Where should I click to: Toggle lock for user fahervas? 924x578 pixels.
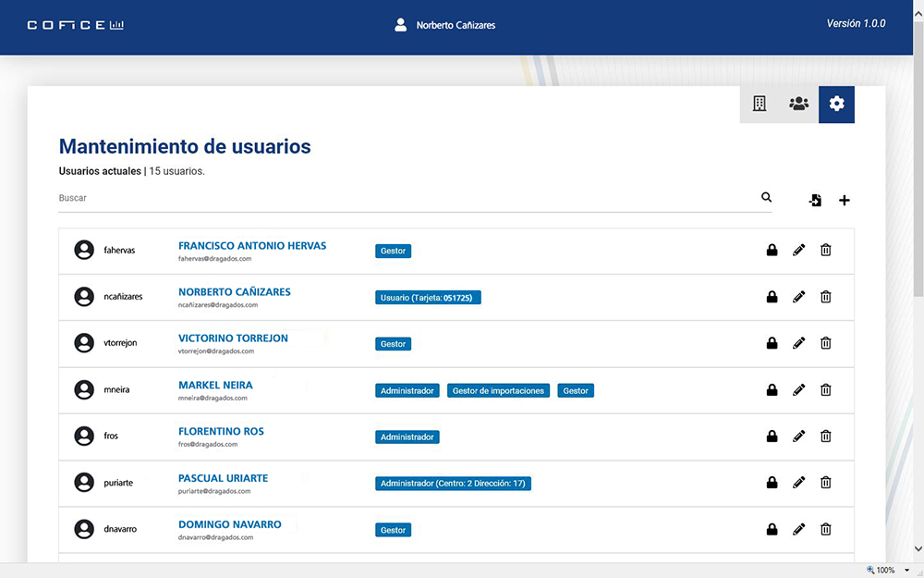click(x=772, y=250)
